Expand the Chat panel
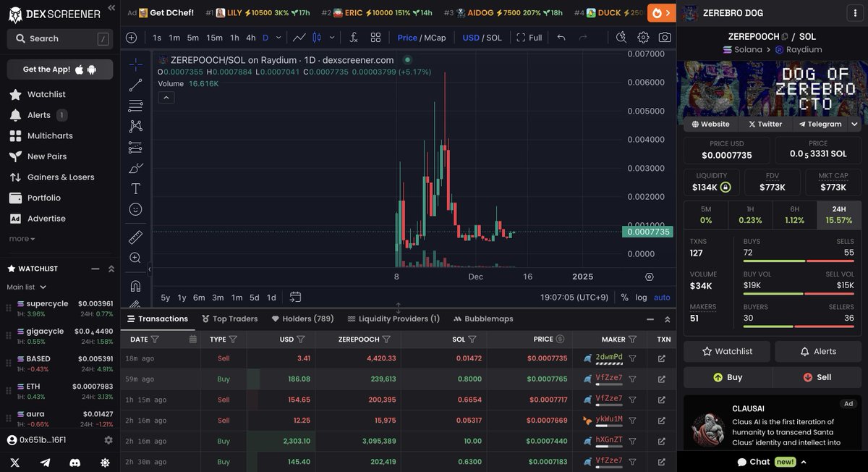The height and width of the screenshot is (472, 868). click(x=772, y=462)
